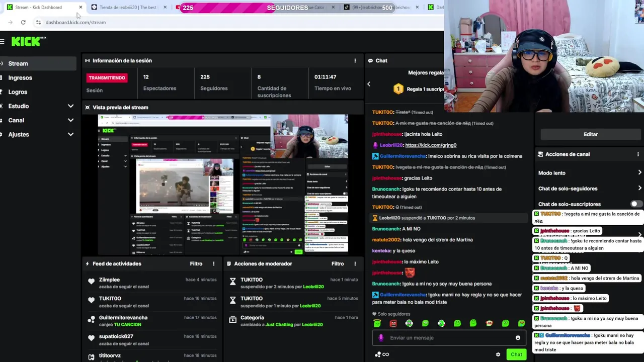Expand the Estudio sidebar section
Screen dimensions: 644x362
[x=70, y=106]
